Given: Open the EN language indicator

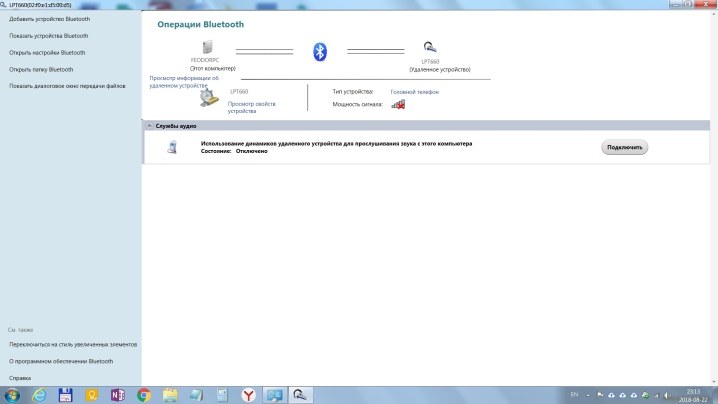Looking at the screenshot, I should [x=574, y=395].
